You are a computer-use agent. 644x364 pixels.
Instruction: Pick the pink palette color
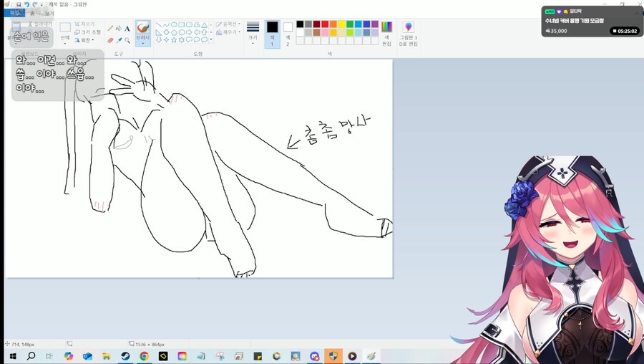[x=325, y=32]
